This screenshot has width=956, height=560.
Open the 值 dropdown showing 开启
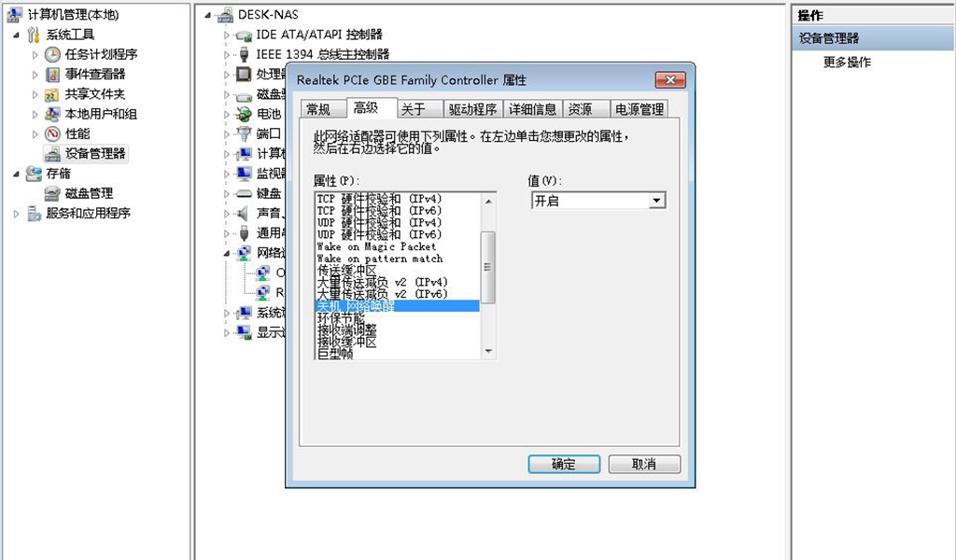656,200
